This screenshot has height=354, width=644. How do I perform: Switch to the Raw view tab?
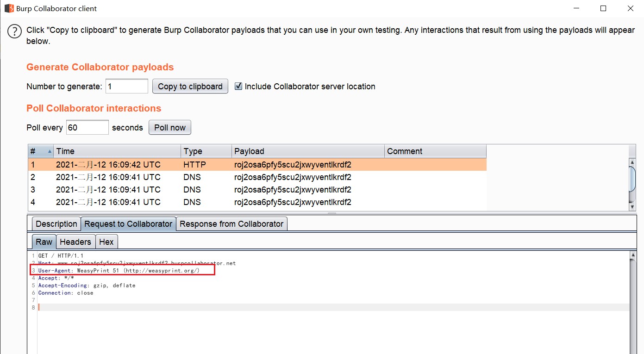[x=44, y=242]
